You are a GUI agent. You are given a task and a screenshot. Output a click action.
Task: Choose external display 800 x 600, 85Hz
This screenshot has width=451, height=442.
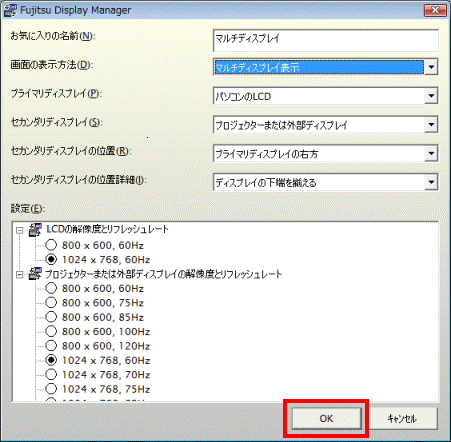[51, 317]
